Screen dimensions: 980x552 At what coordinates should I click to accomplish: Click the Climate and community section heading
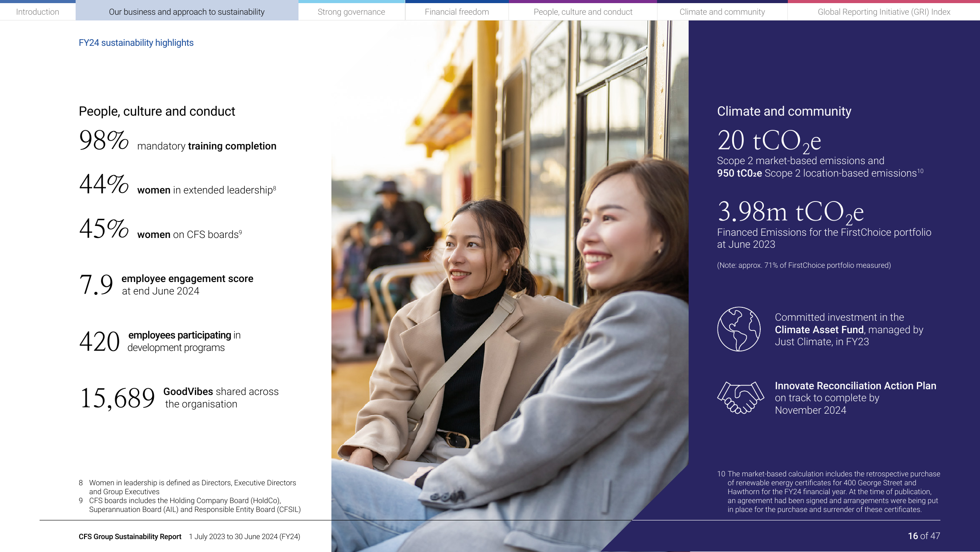784,111
